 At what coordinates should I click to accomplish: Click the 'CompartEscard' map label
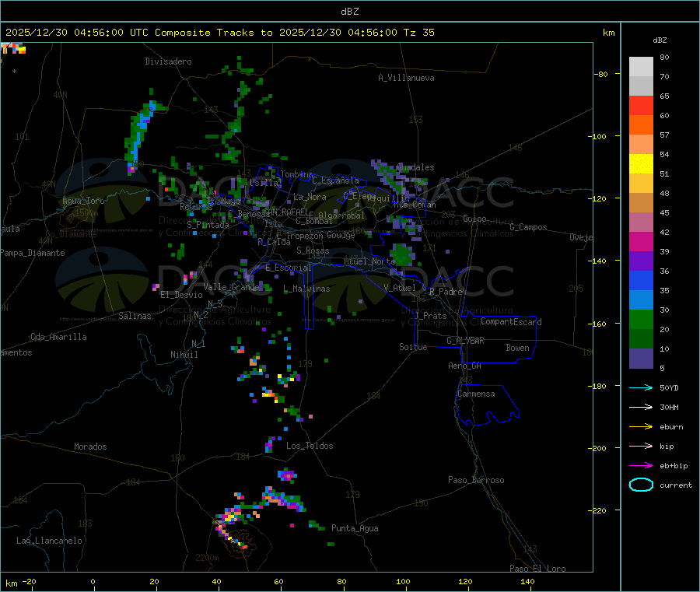tap(511, 321)
